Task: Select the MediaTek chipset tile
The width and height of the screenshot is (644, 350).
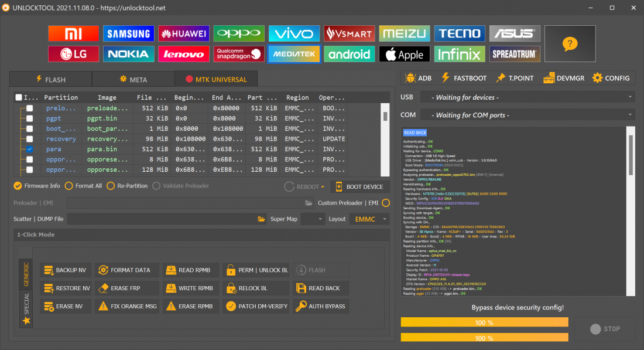Action: click(x=294, y=54)
